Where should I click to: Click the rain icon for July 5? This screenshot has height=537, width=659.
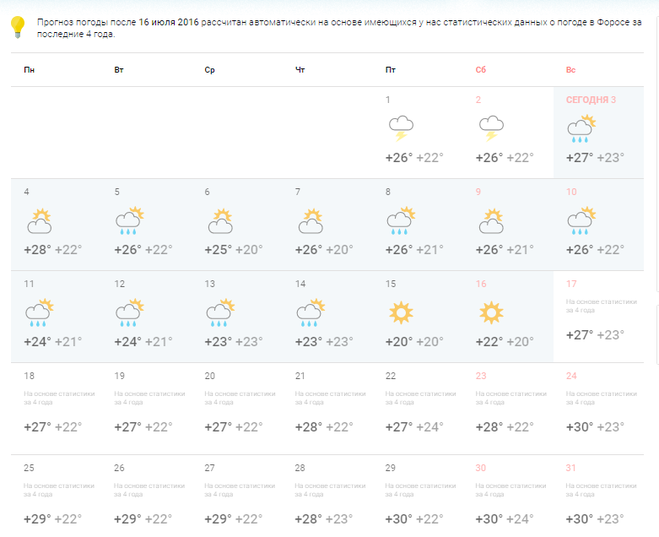129,220
